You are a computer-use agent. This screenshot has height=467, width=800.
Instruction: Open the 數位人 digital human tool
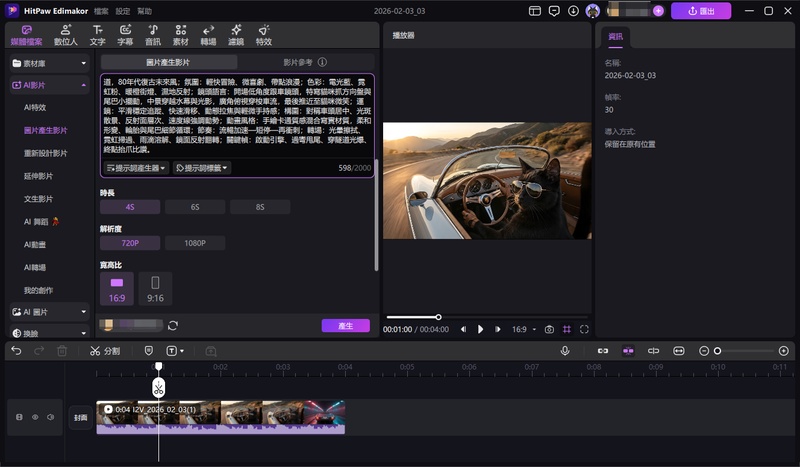pyautogui.click(x=66, y=35)
